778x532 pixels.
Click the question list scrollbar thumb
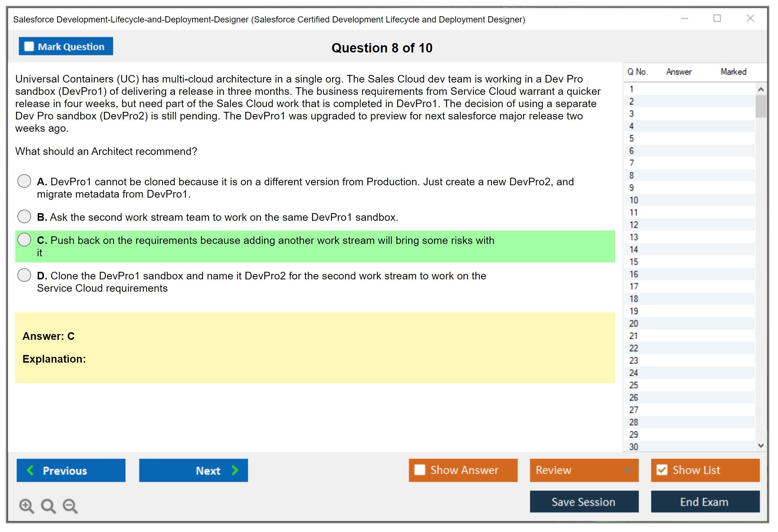click(x=761, y=106)
